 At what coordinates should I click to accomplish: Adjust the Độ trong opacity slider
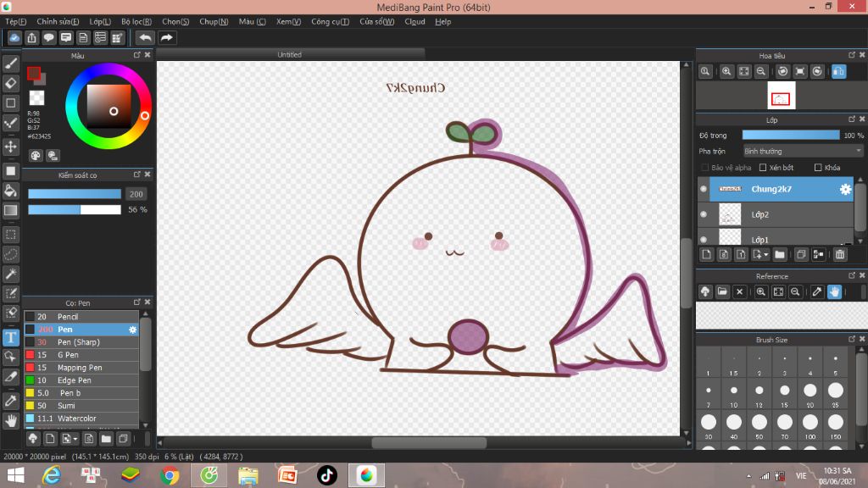[x=791, y=135]
